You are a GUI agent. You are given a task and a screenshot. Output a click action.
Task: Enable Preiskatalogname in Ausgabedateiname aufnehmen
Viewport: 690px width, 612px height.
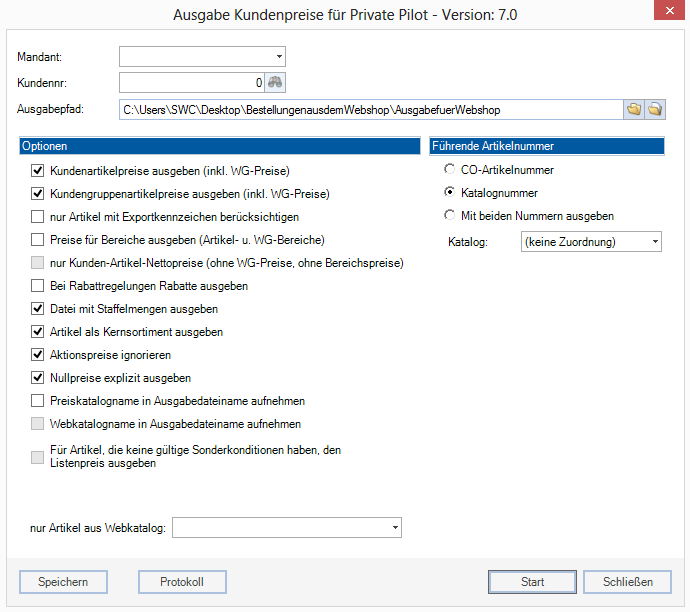pyautogui.click(x=38, y=401)
